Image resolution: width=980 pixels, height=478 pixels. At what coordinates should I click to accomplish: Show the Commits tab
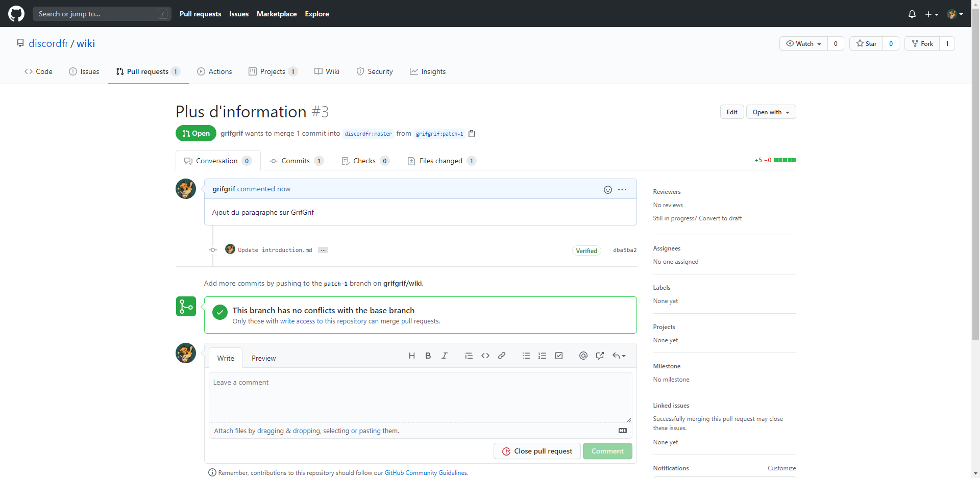coord(297,161)
